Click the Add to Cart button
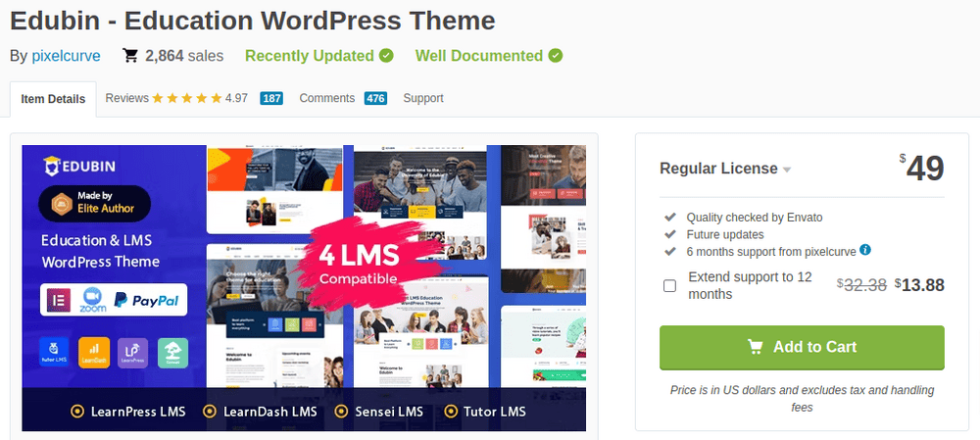 point(802,347)
